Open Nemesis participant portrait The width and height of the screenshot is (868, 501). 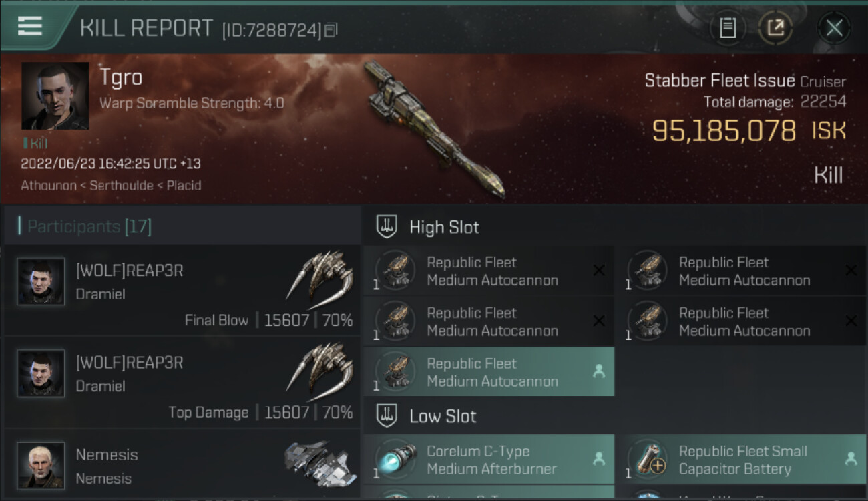pyautogui.click(x=41, y=465)
